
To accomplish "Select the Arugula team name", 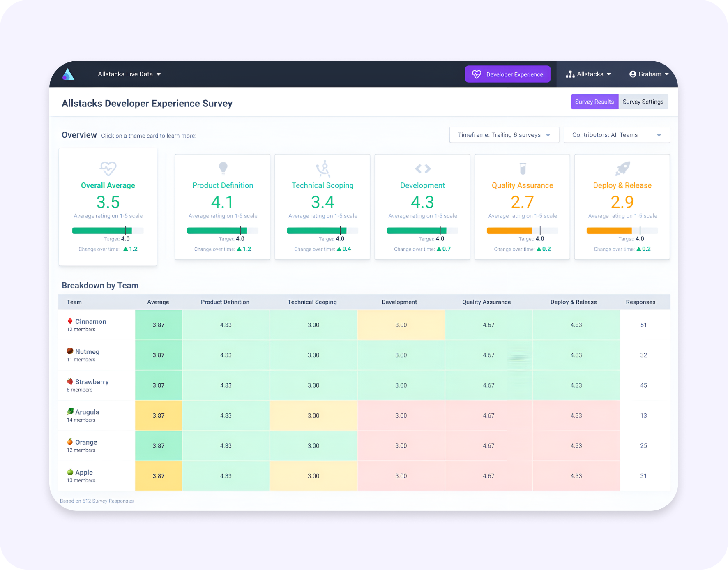I will (87, 412).
